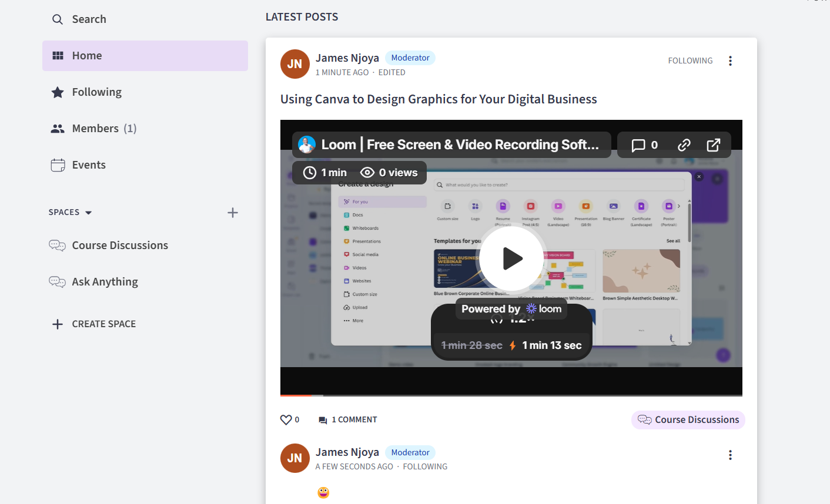Screen dimensions: 830x504
Task: Click the Ask Anything sidebar chat icon
Action: tap(58, 282)
